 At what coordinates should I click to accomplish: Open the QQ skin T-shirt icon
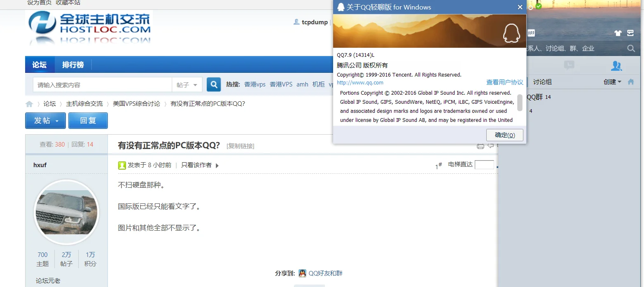618,33
